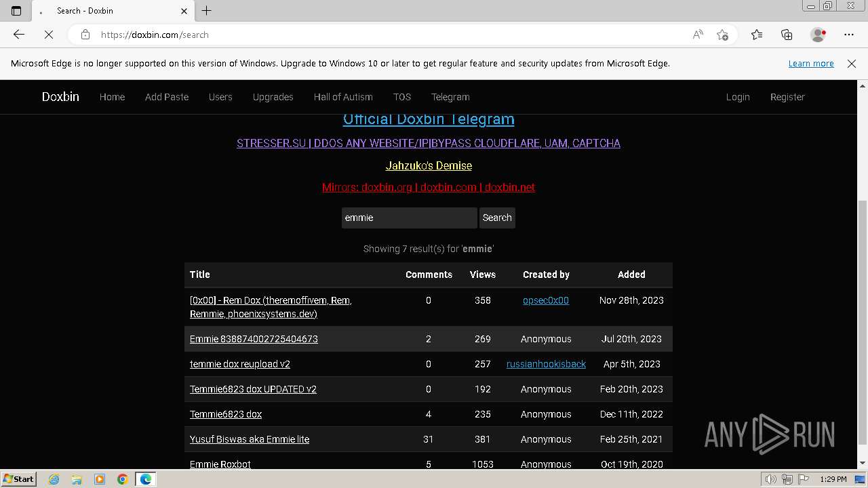
Task: Click the vertical scrollbar thumb
Action: (863, 322)
